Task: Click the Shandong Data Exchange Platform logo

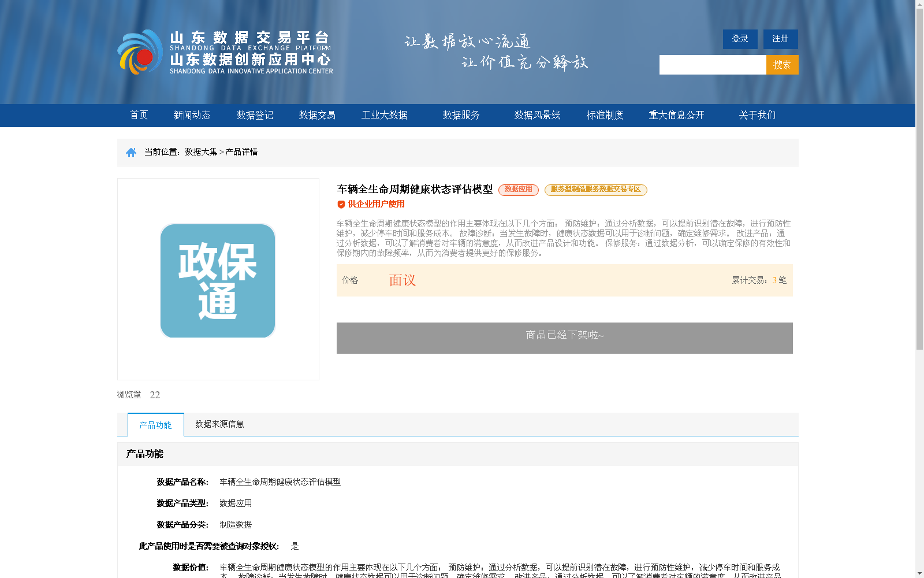Action: (x=225, y=52)
